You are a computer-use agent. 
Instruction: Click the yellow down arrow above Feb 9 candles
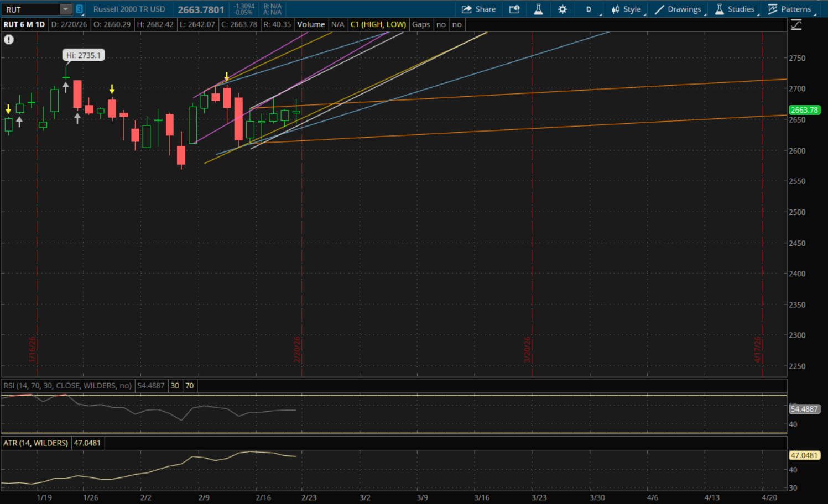[227, 76]
